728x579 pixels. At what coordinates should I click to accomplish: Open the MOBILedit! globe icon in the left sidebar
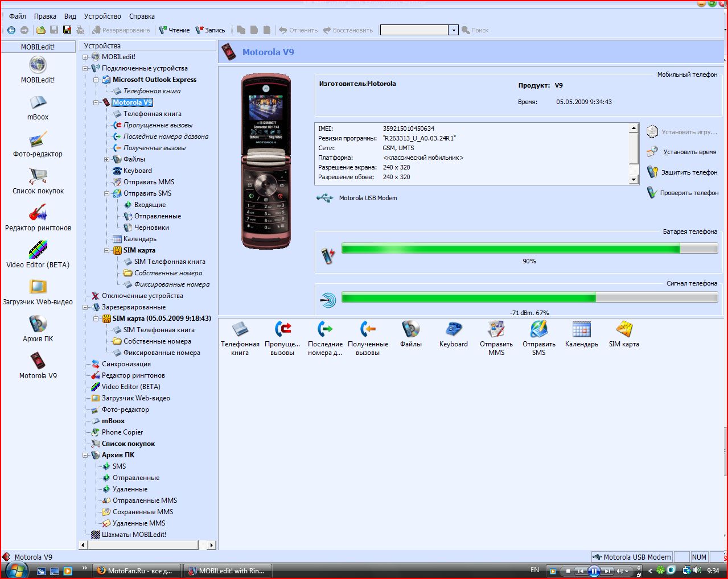point(38,65)
